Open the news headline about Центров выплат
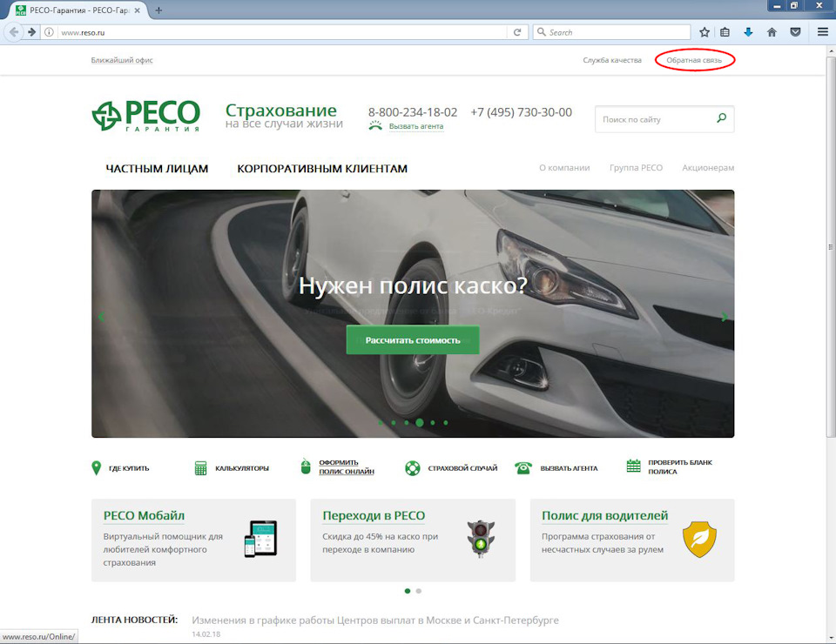The image size is (836, 644). [x=375, y=620]
